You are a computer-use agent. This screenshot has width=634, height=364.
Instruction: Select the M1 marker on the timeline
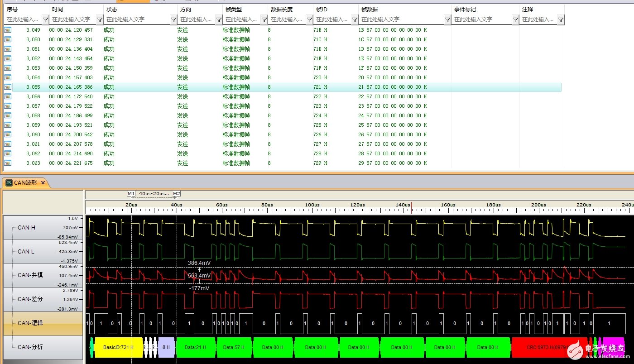[131, 194]
